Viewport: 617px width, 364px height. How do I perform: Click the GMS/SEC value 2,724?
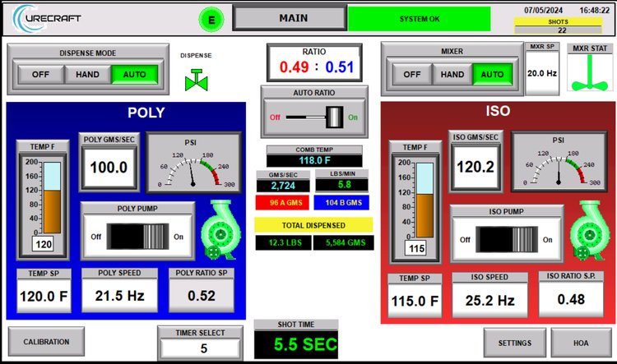[x=283, y=186]
